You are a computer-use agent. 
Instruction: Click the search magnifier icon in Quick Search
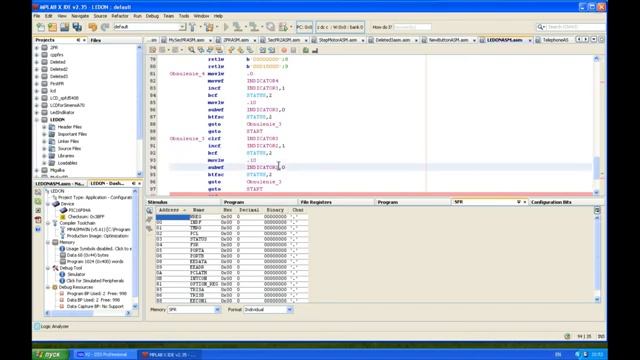pos(541,27)
